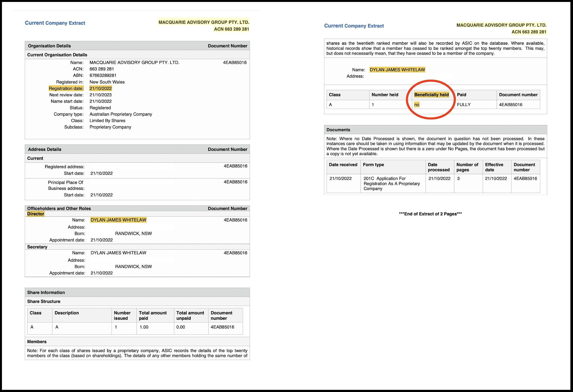
Task: Select the total amount paid value 1.00
Action: coord(144,327)
